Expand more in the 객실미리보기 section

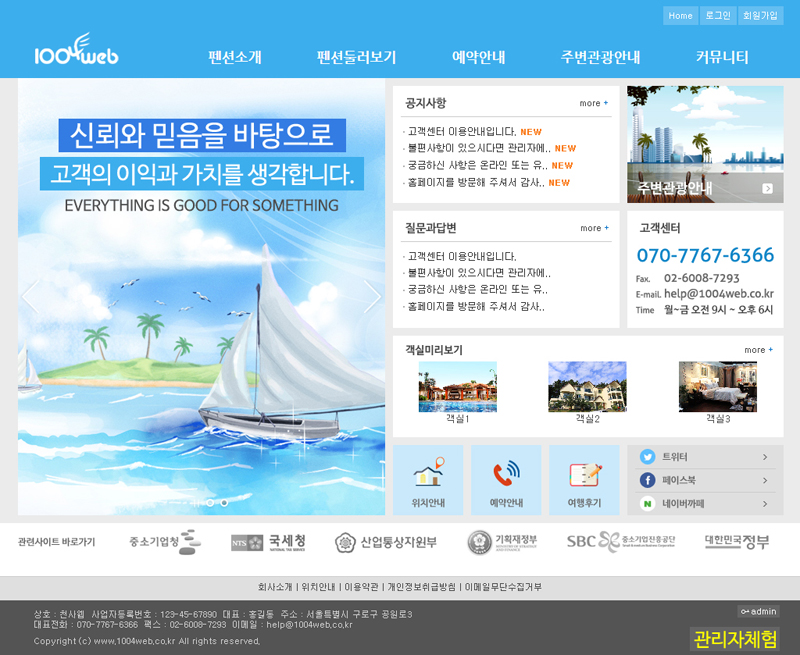(x=758, y=350)
